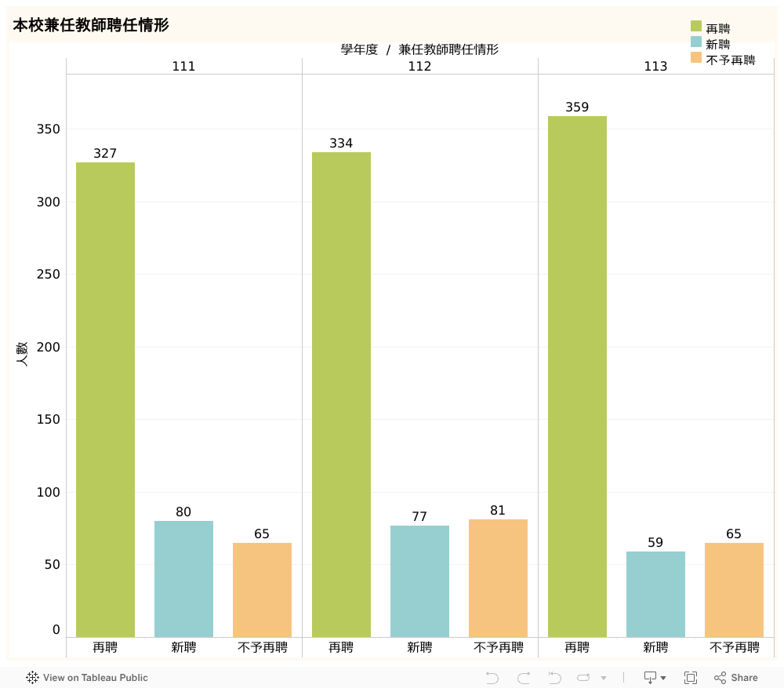This screenshot has height=688, width=784.
Task: Click the teal bar labeled 59
Action: coord(656,595)
